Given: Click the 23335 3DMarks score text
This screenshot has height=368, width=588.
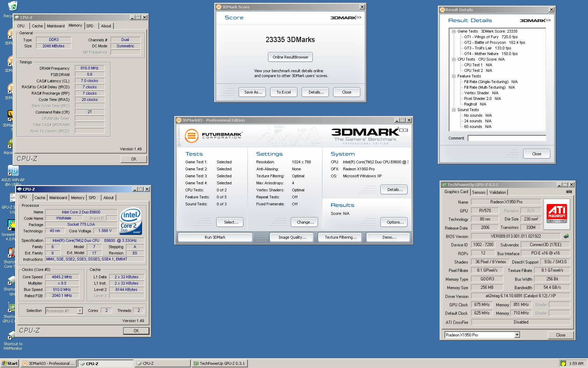Looking at the screenshot, I should pyautogui.click(x=290, y=40).
